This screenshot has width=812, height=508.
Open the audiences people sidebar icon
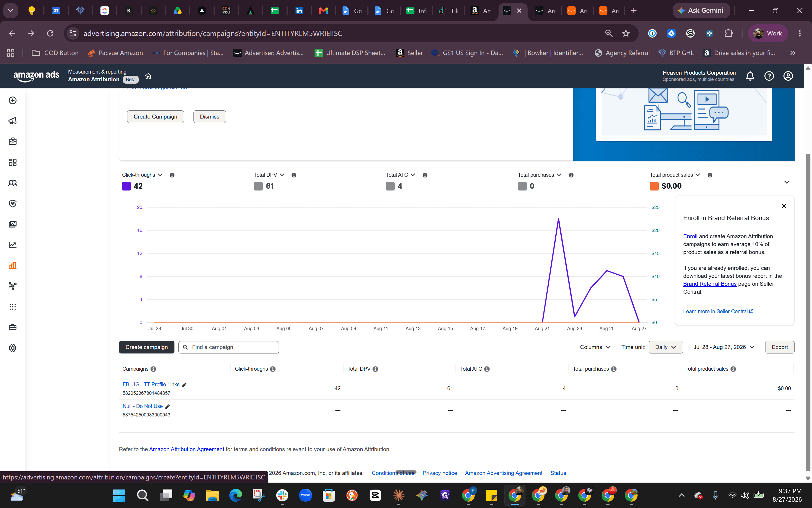pyautogui.click(x=13, y=183)
